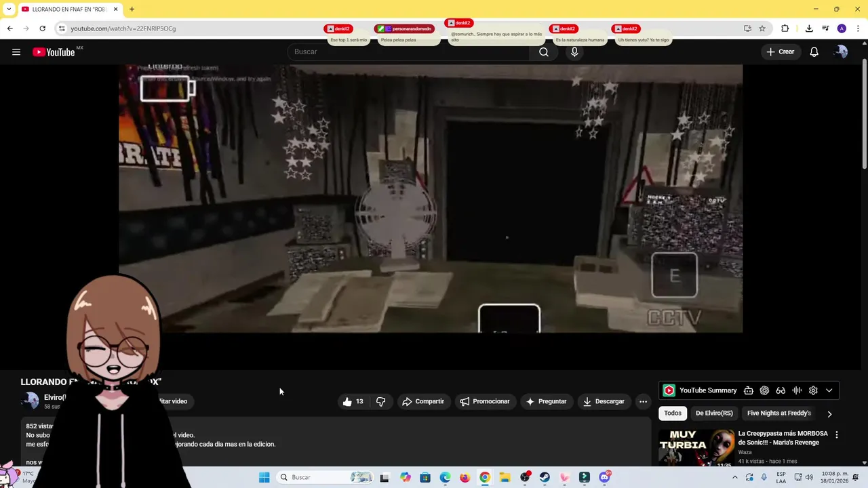868x488 pixels.
Task: Click the Crear create button
Action: [780, 52]
